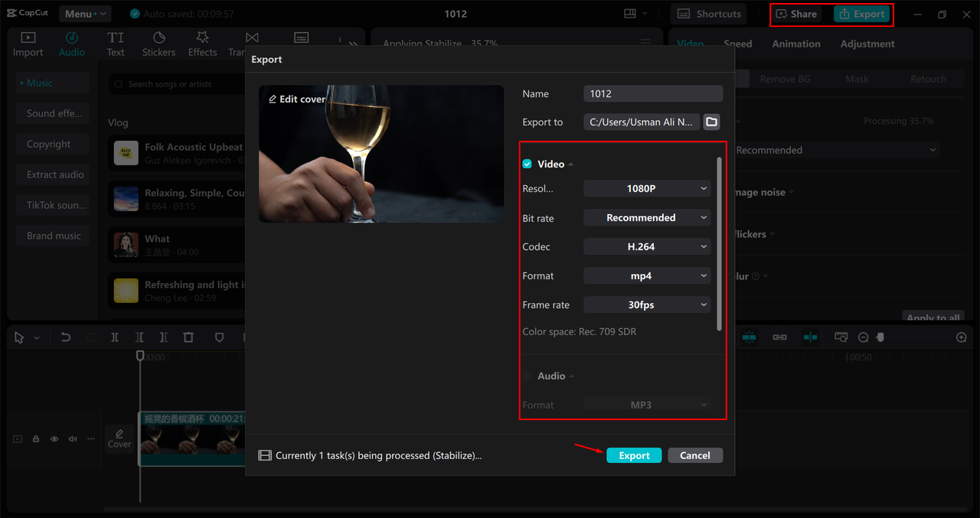
Task: Click the Delete trash icon
Action: tap(188, 337)
